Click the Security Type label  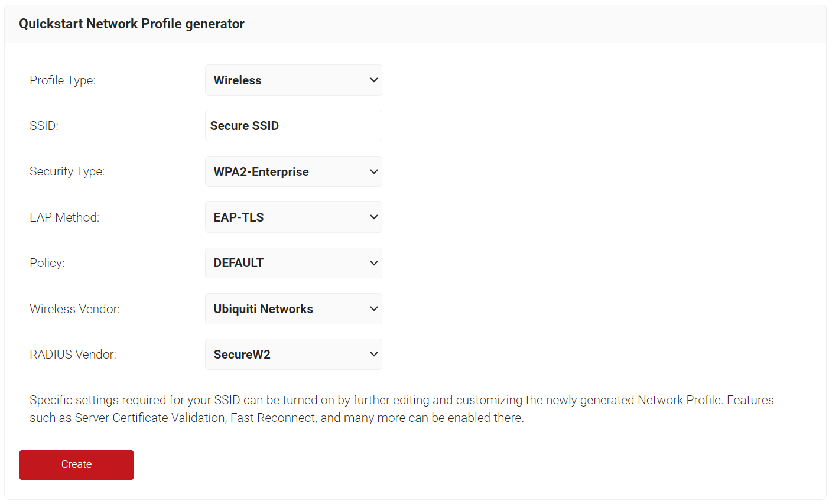tap(67, 171)
